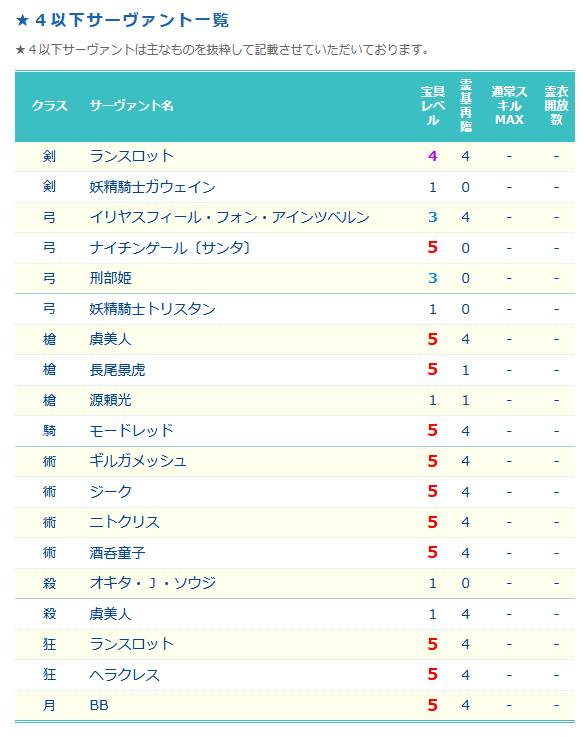Viewport: 584px width, 737px height.
Task: Open イリヤスフィール・フォン・アインツベルン entry
Action: click(229, 217)
